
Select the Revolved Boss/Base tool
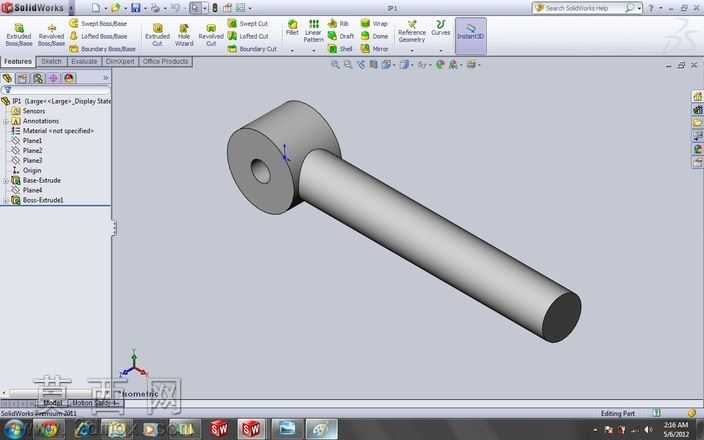51,35
